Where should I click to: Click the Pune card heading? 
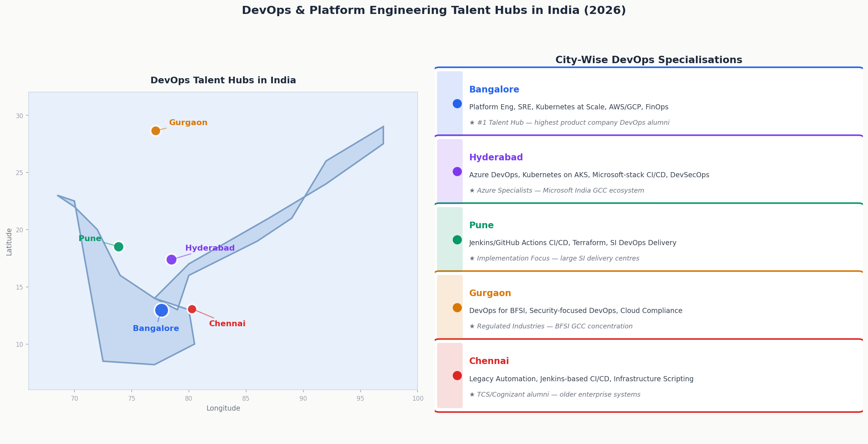481,225
